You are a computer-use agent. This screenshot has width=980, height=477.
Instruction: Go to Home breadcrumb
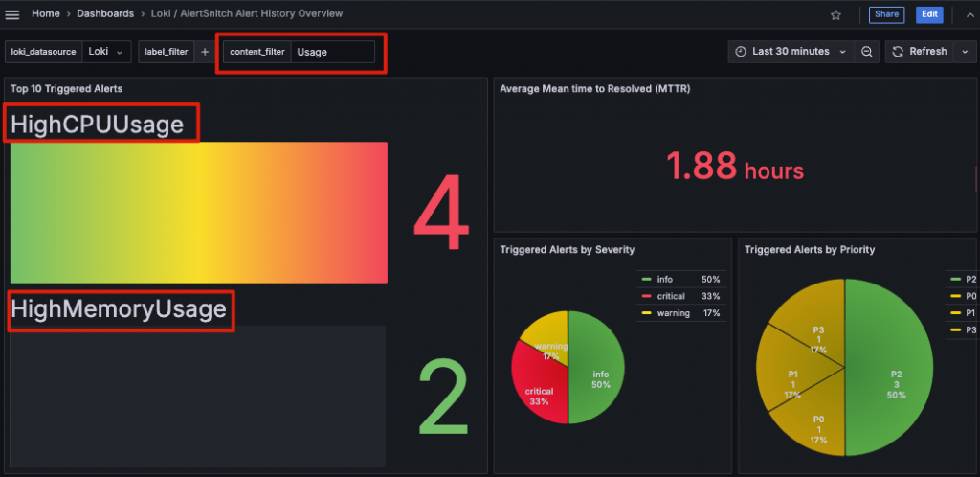[46, 13]
